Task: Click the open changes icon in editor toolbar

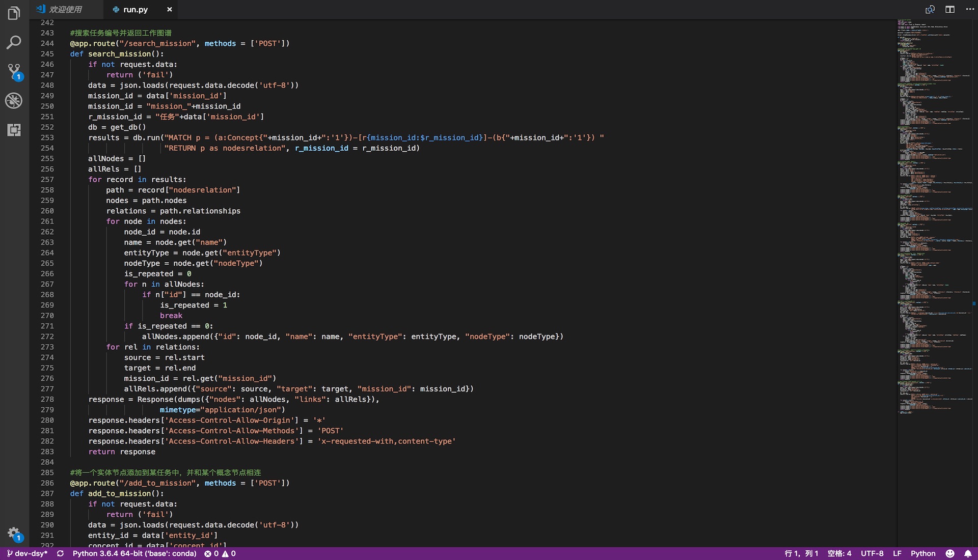Action: (930, 9)
